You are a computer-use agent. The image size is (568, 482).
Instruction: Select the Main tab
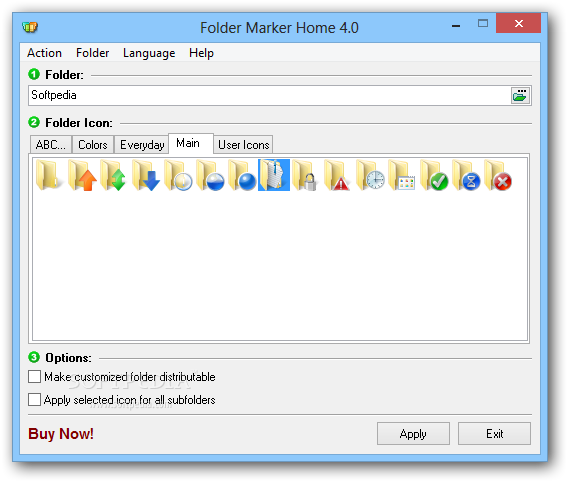click(191, 143)
